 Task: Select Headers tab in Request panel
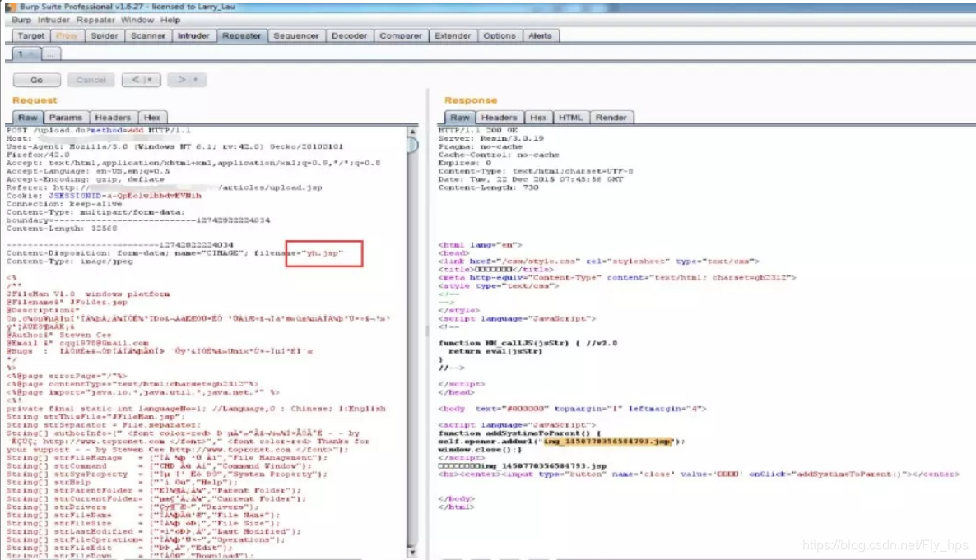[x=113, y=117]
